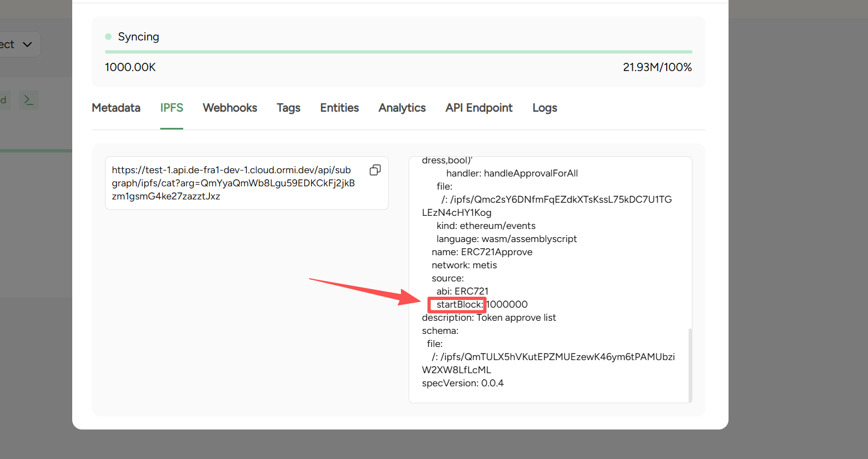Open the Entities tab
Viewport: 868px width, 459px height.
(340, 108)
